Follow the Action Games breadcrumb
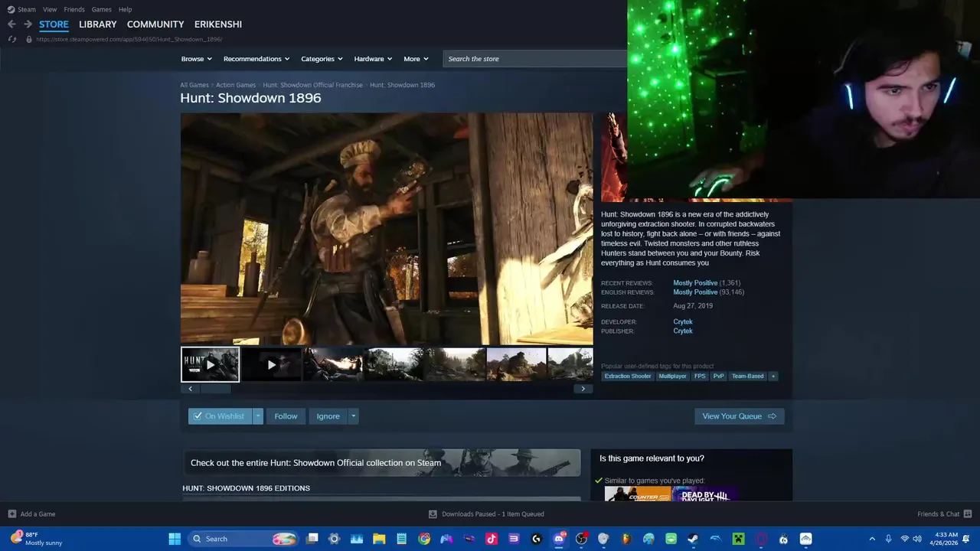Viewport: 980px width, 551px height. pyautogui.click(x=236, y=85)
